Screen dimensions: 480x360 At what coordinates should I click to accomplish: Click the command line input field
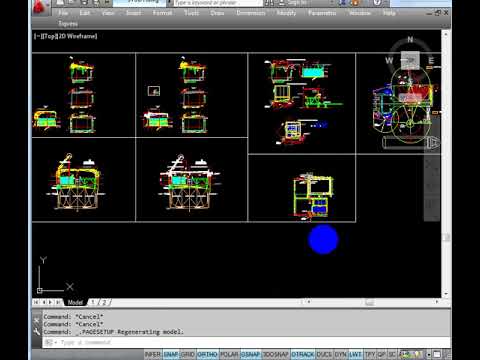(x=247, y=342)
